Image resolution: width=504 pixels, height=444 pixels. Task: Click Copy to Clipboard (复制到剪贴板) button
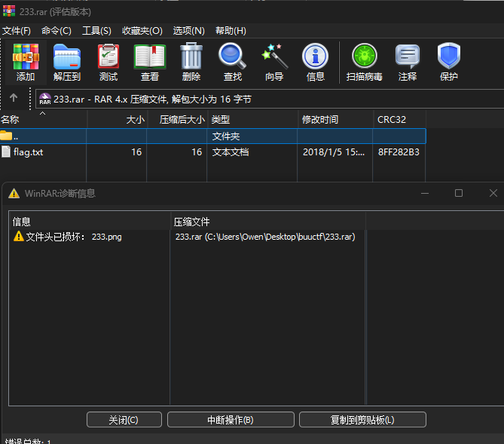(x=362, y=420)
